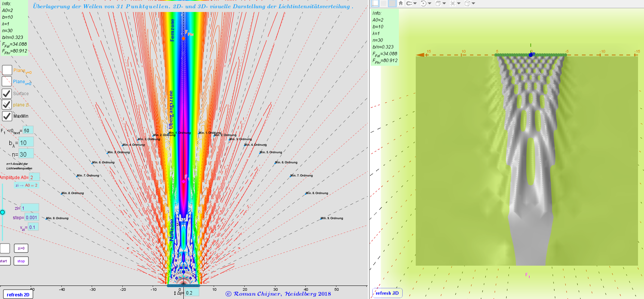The width and height of the screenshot is (644, 299).
Task: Uncheck the MaxMin checkbox
Action: click(x=7, y=116)
